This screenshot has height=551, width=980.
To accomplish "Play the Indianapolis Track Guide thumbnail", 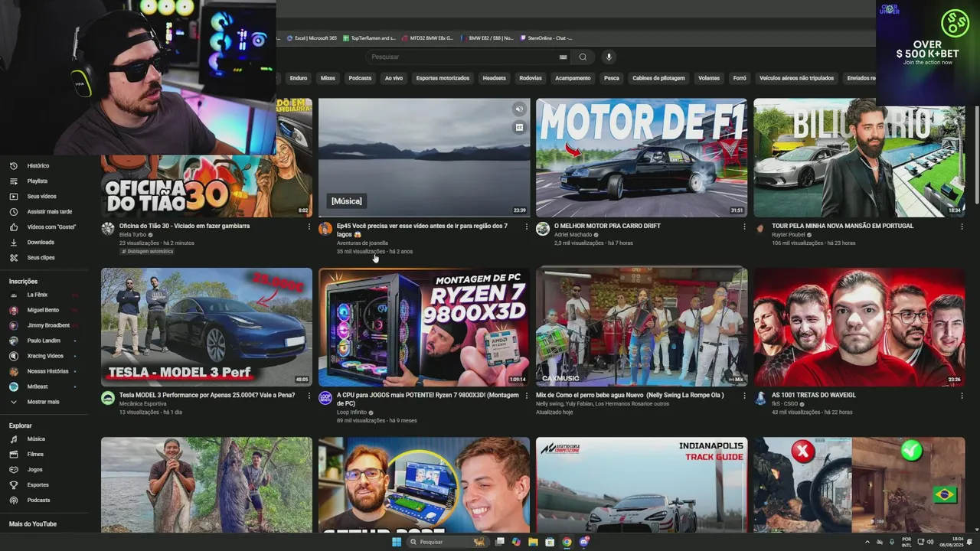I will pyautogui.click(x=642, y=484).
